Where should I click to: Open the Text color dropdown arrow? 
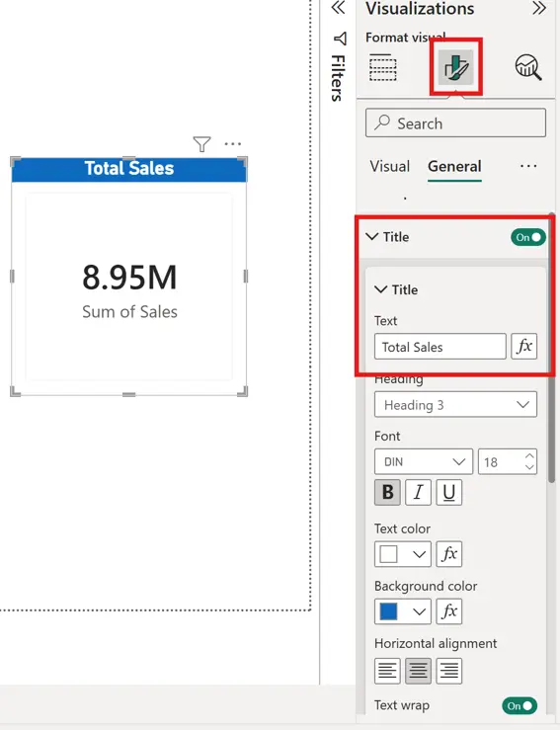(x=419, y=554)
